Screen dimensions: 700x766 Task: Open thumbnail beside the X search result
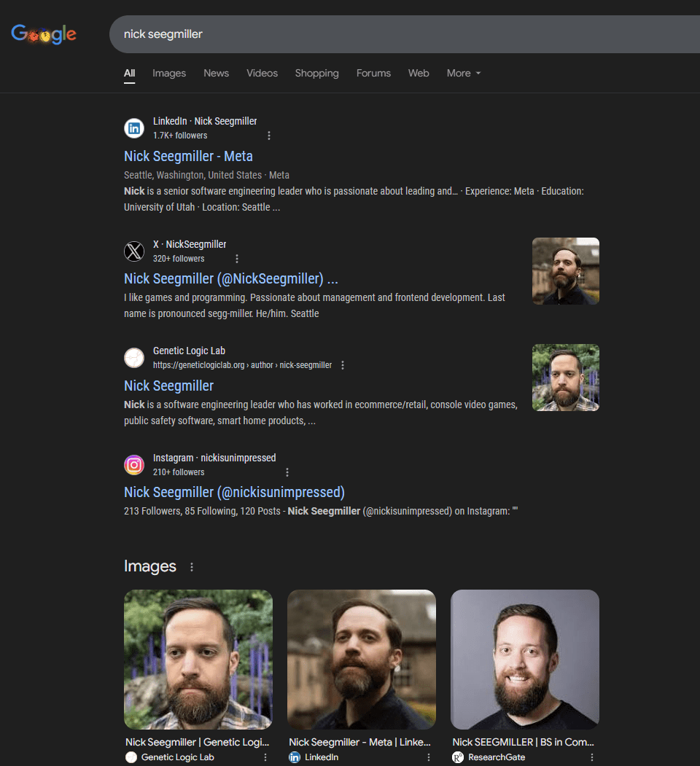pyautogui.click(x=566, y=271)
